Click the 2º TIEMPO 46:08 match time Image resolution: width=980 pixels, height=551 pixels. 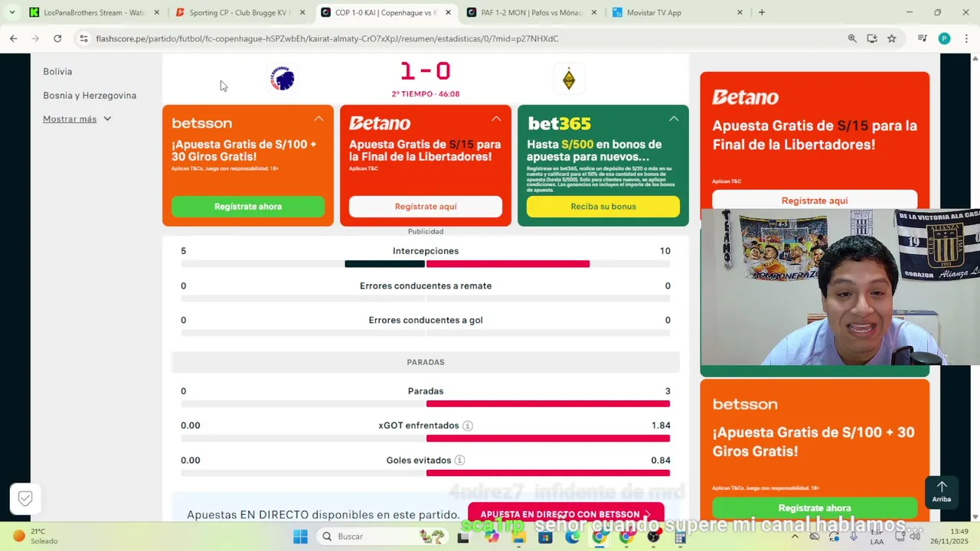tap(426, 94)
